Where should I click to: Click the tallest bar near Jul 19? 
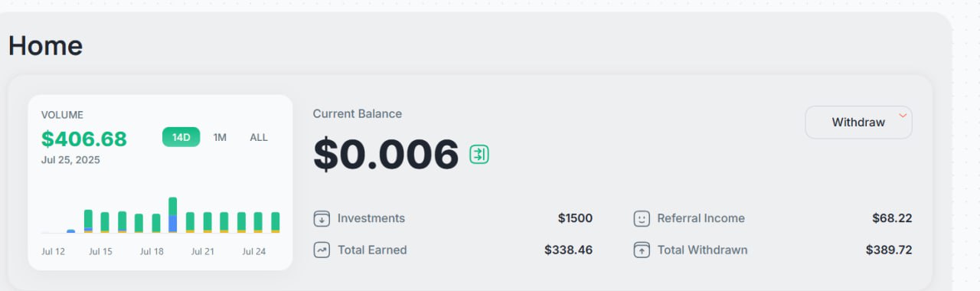(x=173, y=215)
